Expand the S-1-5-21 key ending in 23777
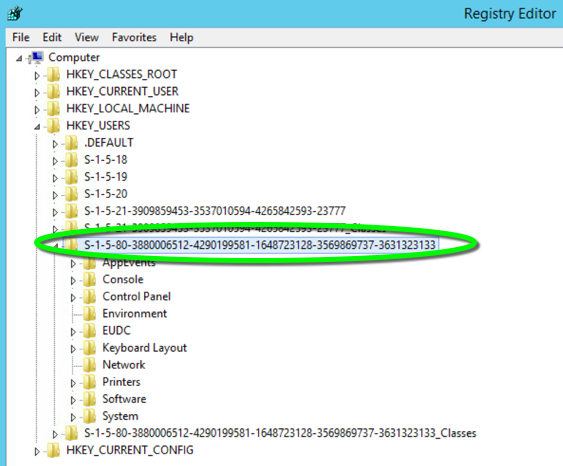This screenshot has width=563, height=466. click(55, 212)
